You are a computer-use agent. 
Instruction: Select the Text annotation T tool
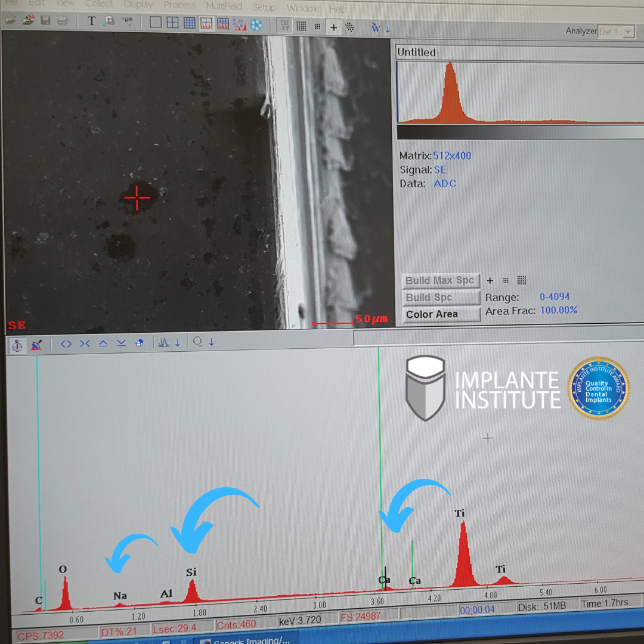click(91, 21)
